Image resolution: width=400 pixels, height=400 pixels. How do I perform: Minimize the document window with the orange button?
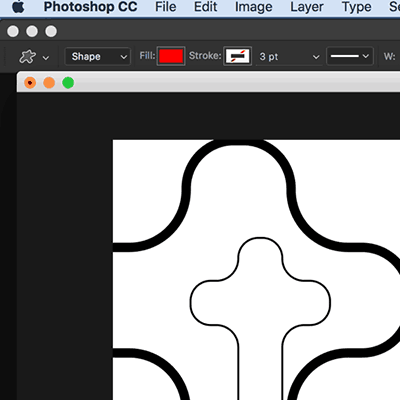[49, 83]
